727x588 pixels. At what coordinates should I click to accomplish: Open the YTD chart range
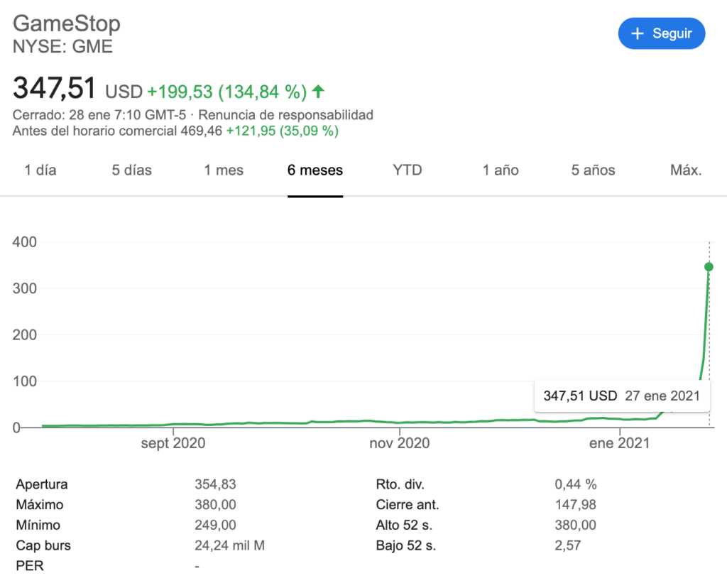coord(408,170)
